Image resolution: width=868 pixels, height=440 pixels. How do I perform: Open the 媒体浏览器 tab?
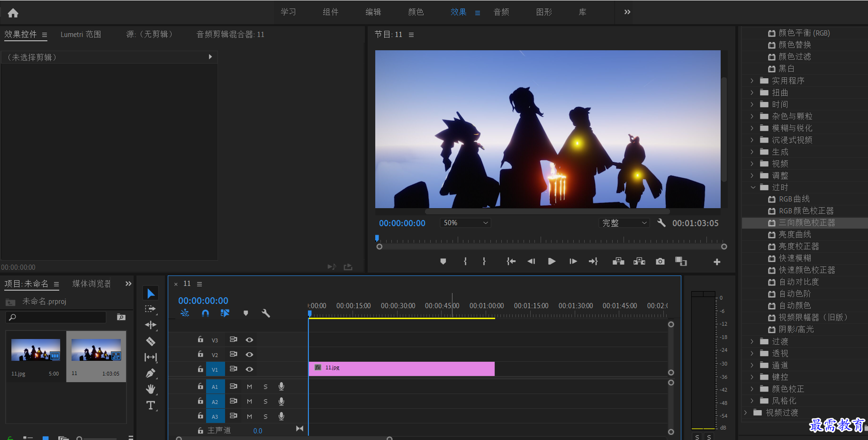[91, 284]
